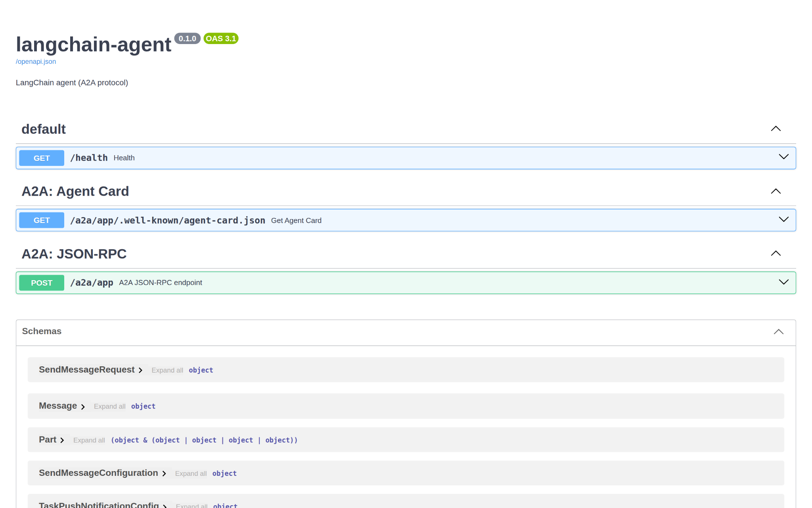812x508 pixels.
Task: Click Expand all for SendMessageConfiguration
Action: pyautogui.click(x=191, y=473)
